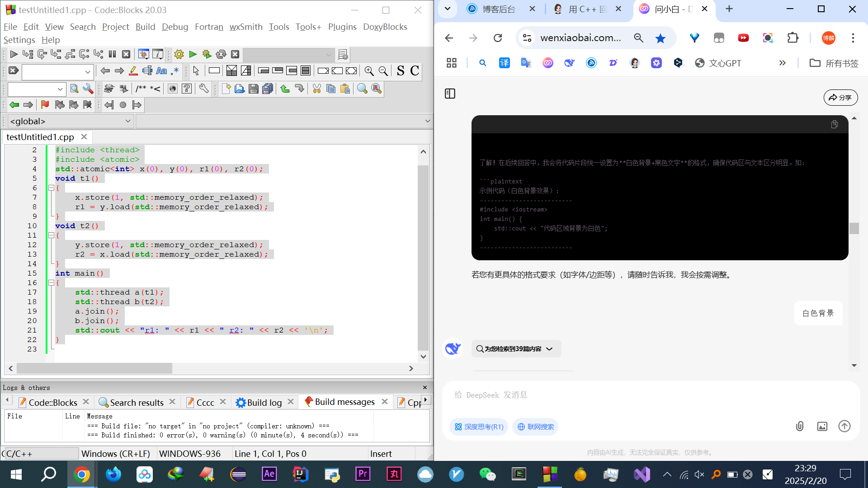Screen dimensions: 868x488
Task: Run the program with the green play icon
Action: (x=193, y=54)
